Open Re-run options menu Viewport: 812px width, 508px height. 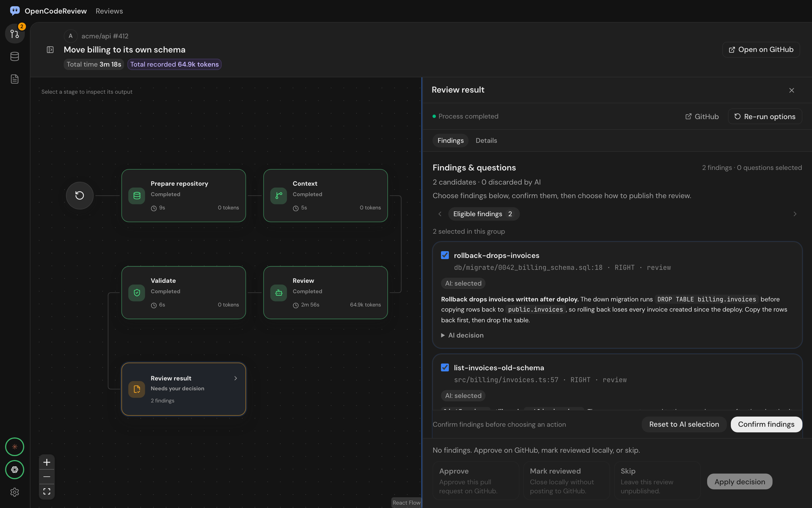click(765, 117)
